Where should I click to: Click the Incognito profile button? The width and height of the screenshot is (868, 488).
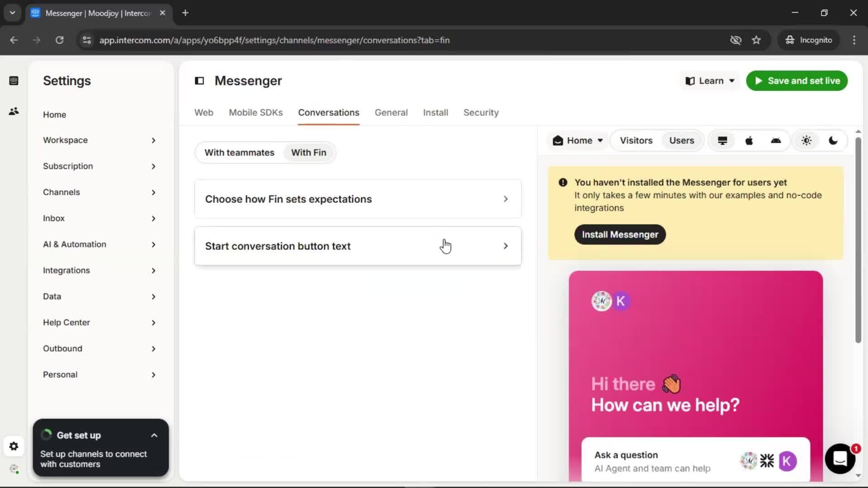(x=809, y=40)
